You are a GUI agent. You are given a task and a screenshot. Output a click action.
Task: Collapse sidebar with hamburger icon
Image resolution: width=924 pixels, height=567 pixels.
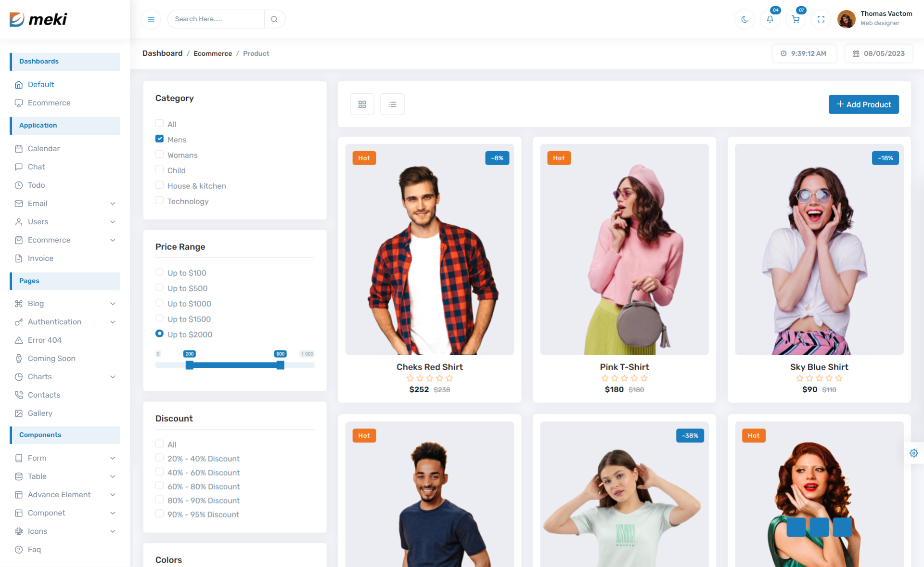151,19
